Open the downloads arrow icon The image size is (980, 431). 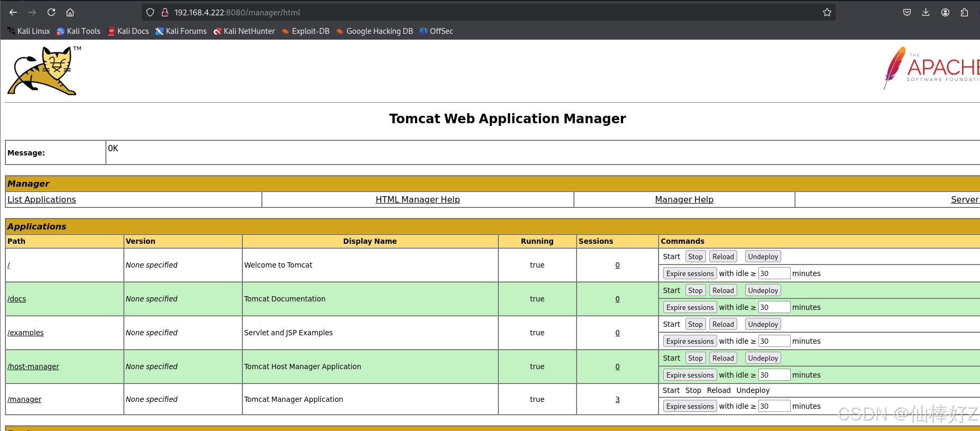(926, 12)
